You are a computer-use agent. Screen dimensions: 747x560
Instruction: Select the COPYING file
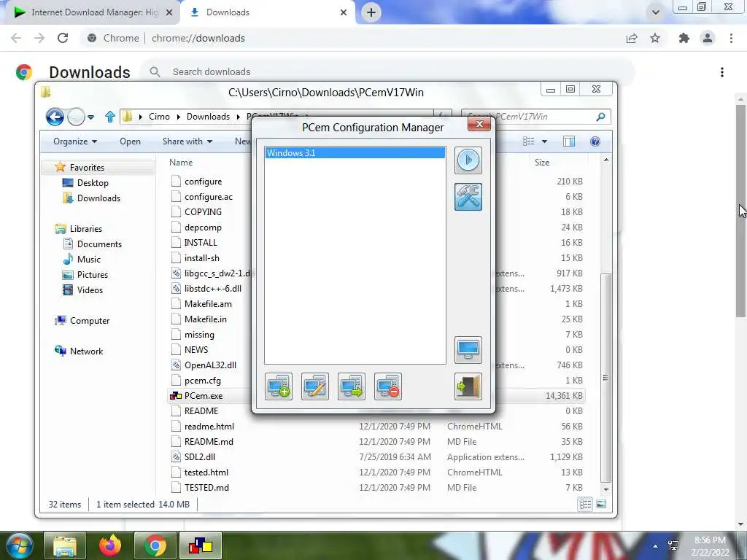[203, 212]
